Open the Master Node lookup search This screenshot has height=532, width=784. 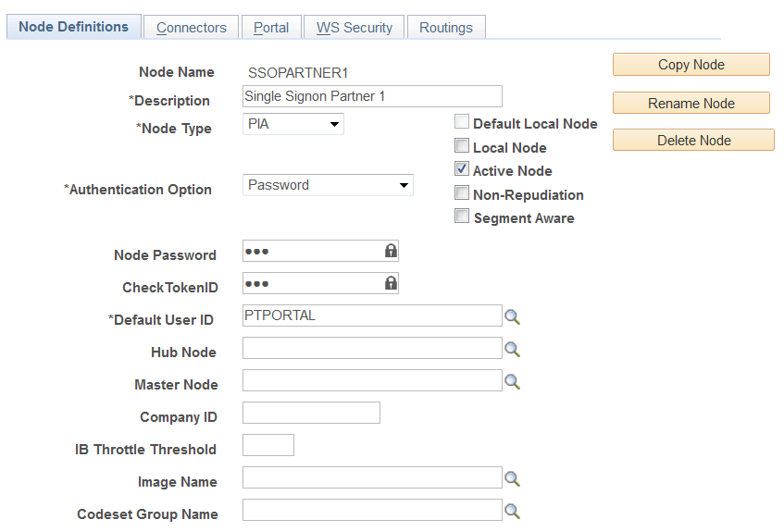click(x=512, y=382)
